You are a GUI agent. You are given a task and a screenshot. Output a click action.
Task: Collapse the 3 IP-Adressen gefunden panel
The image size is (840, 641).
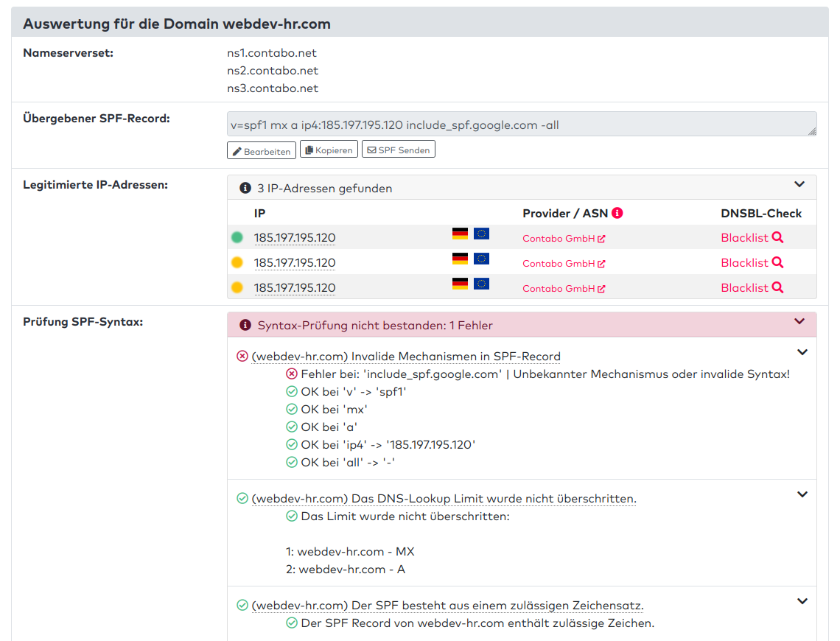point(799,184)
